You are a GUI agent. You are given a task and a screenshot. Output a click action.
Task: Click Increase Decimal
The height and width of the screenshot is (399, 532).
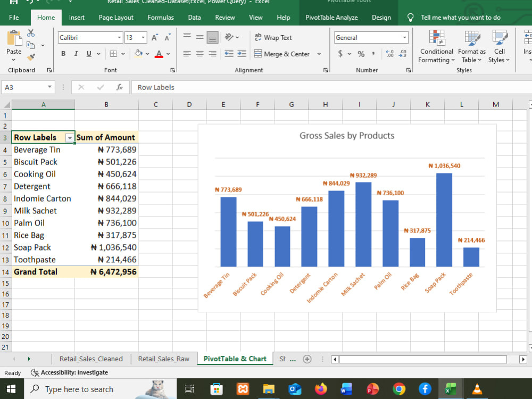390,54
